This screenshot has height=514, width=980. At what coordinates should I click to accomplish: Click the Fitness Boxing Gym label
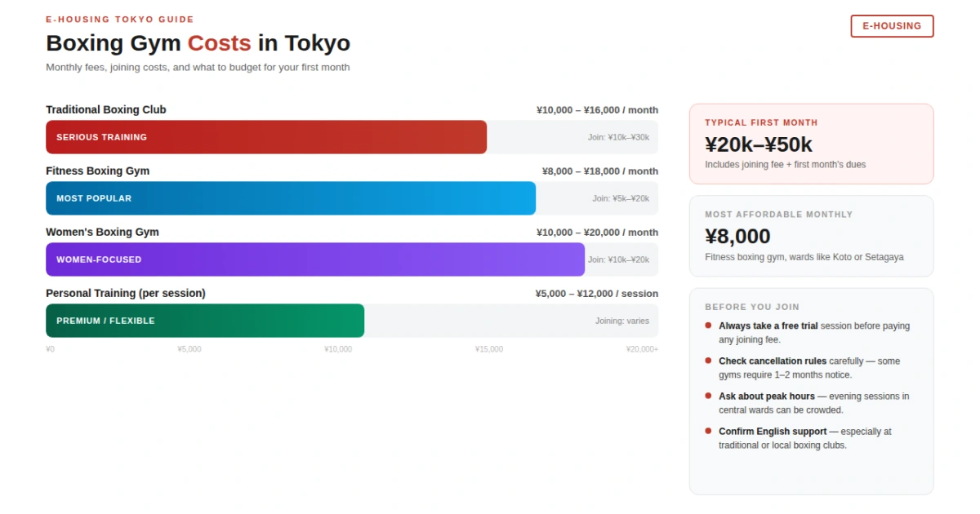click(x=98, y=171)
